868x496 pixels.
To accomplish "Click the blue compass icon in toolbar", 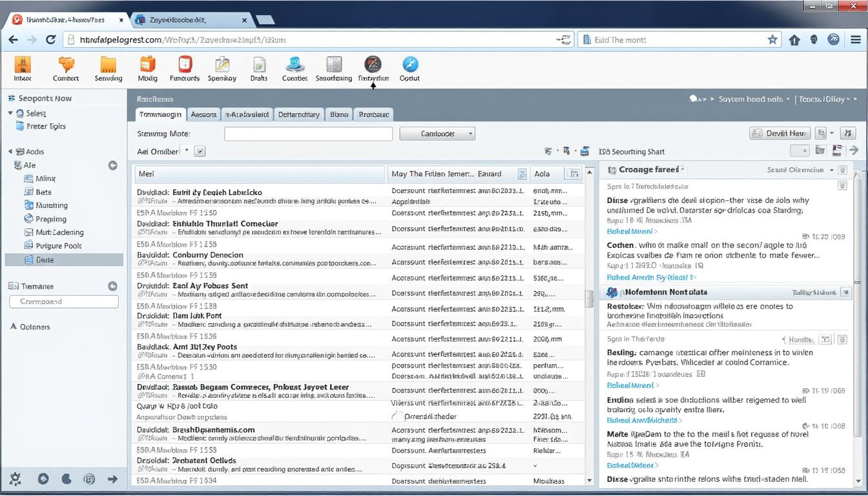I will point(410,65).
